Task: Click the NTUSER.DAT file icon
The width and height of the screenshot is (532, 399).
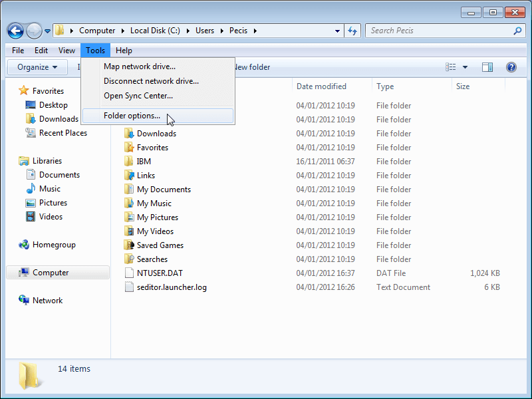Action: click(x=129, y=273)
